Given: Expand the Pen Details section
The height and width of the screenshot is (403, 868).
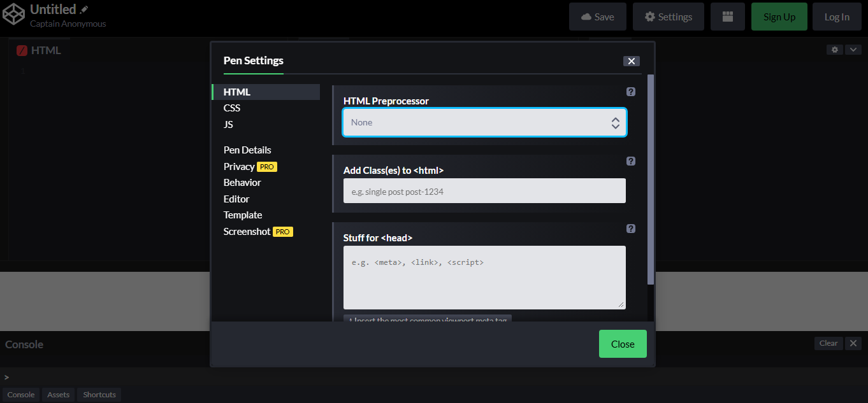Looking at the screenshot, I should click(x=247, y=150).
